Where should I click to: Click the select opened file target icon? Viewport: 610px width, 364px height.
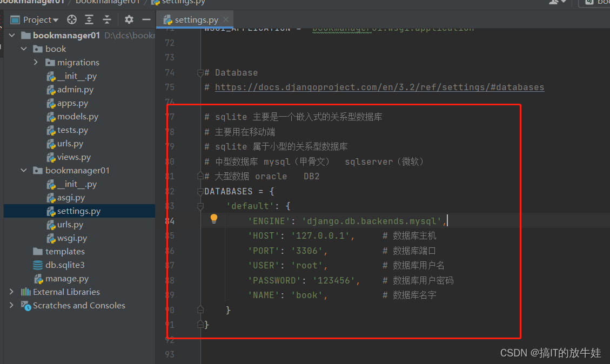pyautogui.click(x=71, y=19)
